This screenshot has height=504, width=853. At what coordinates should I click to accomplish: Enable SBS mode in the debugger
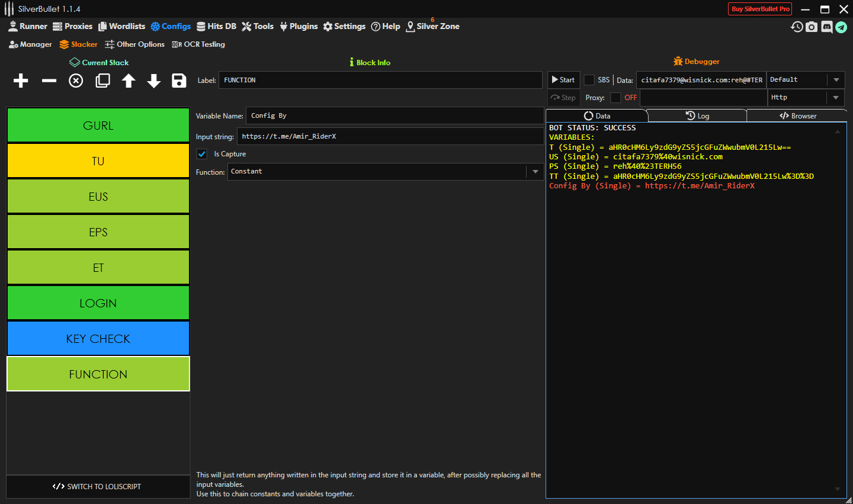tap(589, 79)
